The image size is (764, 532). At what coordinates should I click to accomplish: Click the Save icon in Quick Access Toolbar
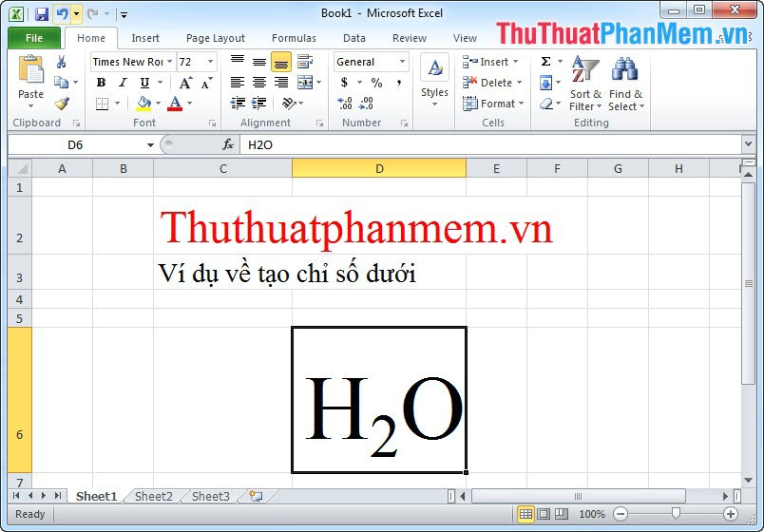click(x=42, y=14)
